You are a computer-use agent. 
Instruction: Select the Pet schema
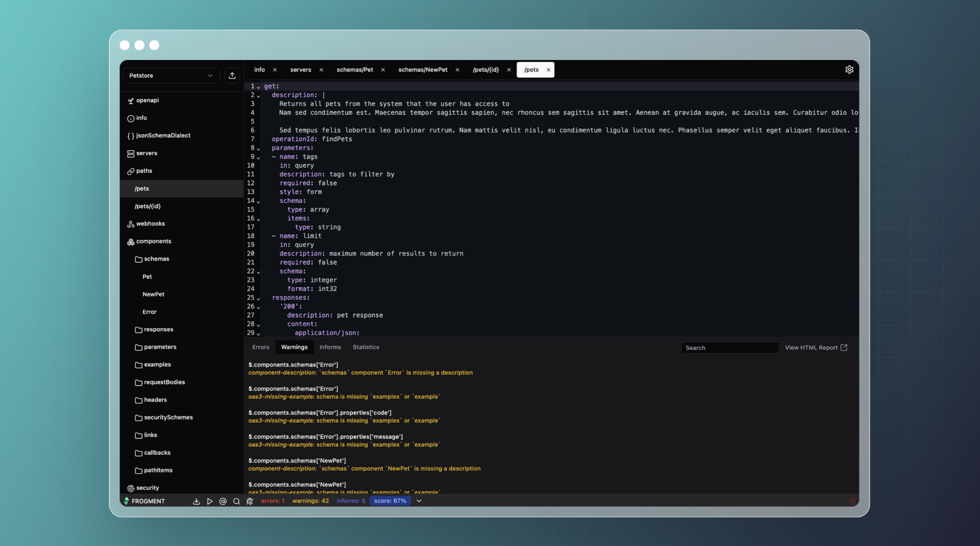(x=181, y=277)
